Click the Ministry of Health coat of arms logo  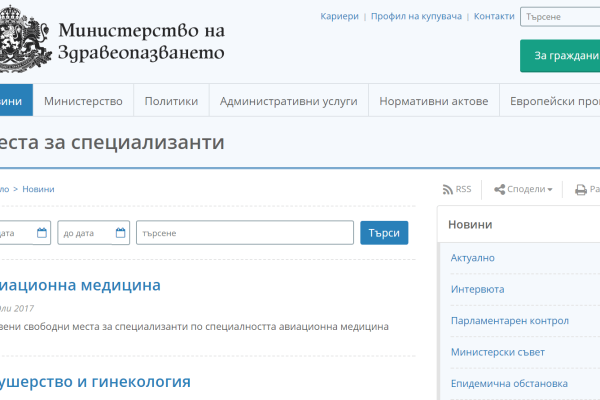tap(25, 39)
